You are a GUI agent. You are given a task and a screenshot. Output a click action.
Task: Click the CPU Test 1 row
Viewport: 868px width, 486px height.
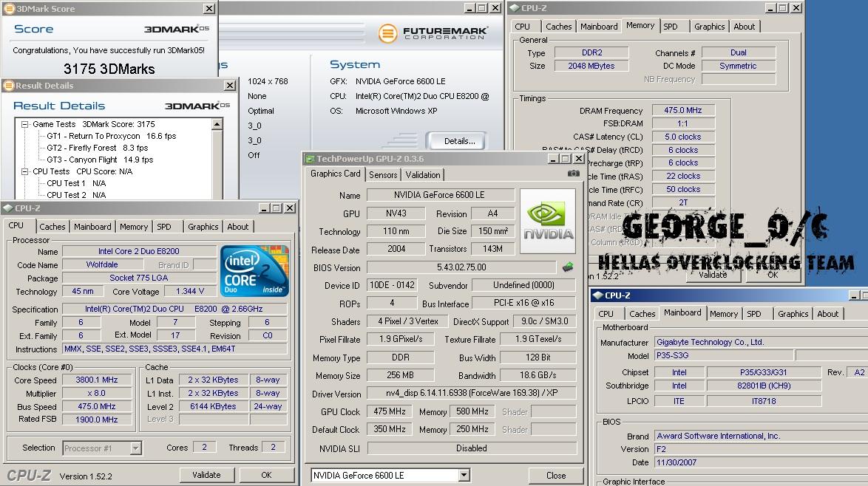point(76,183)
